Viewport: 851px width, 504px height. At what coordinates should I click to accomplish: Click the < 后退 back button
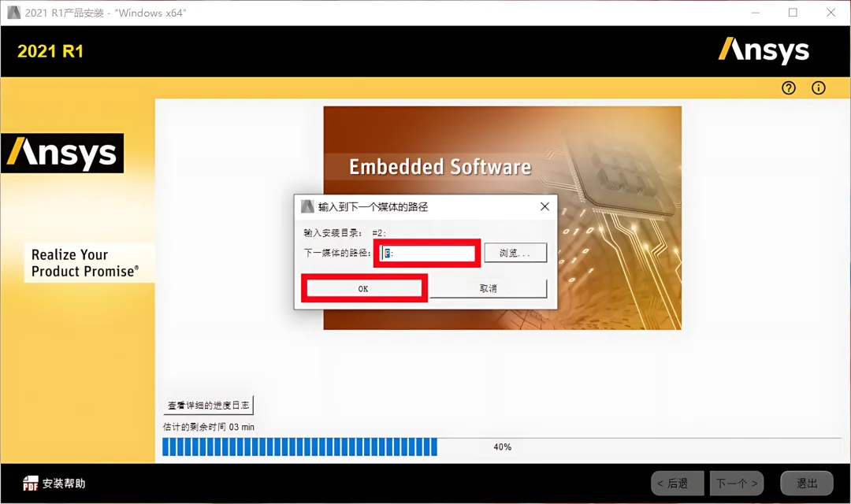678,483
